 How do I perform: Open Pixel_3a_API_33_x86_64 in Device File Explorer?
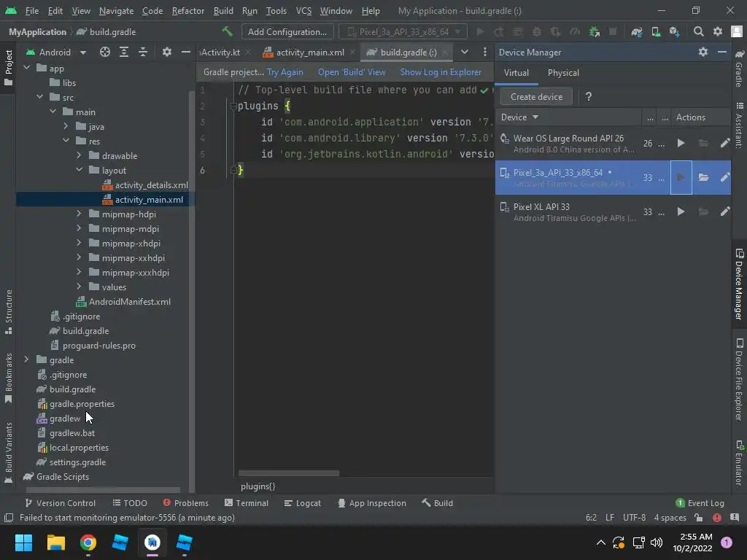[x=703, y=177]
